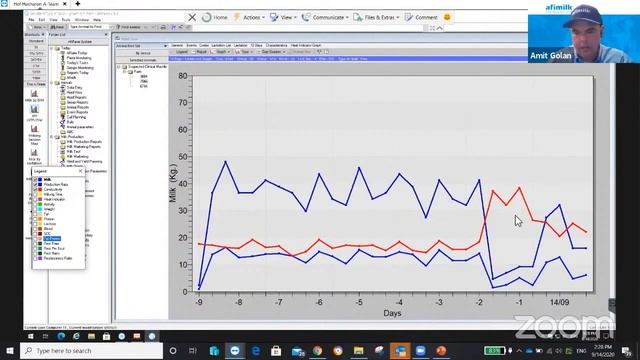This screenshot has width=640, height=360.
Task: Click the Windows Start button on taskbar
Action: pyautogui.click(x=9, y=351)
